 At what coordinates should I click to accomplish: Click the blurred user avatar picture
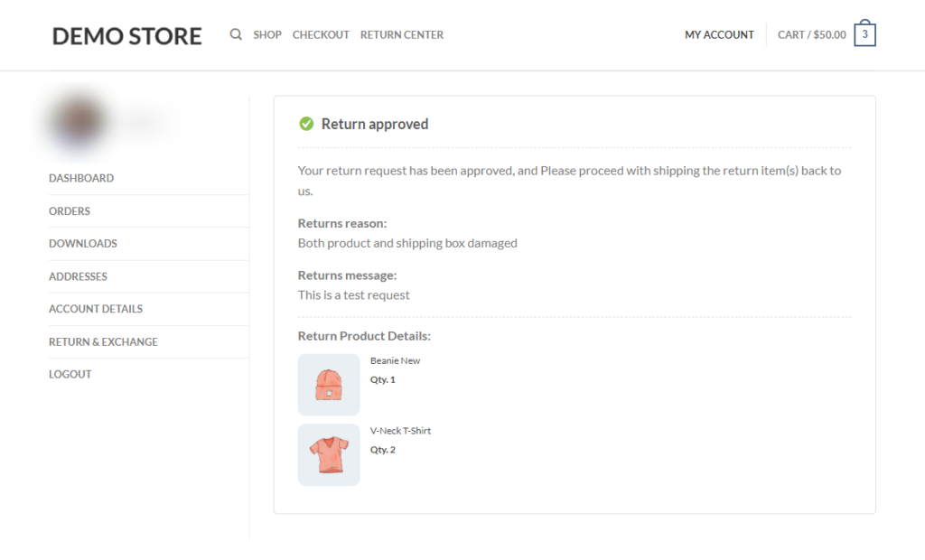pyautogui.click(x=79, y=121)
